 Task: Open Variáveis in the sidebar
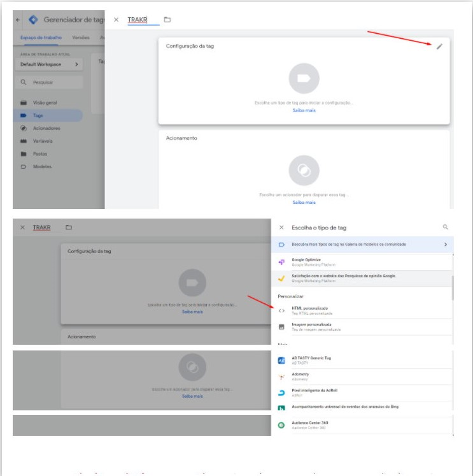coord(43,141)
